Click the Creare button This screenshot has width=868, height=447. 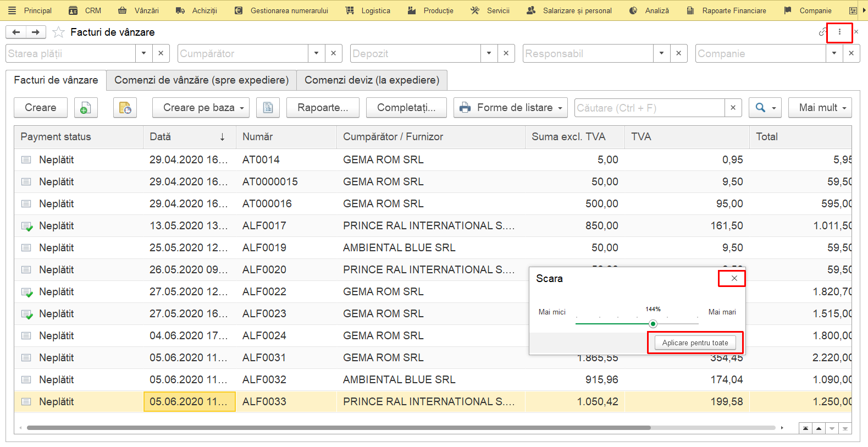point(41,108)
